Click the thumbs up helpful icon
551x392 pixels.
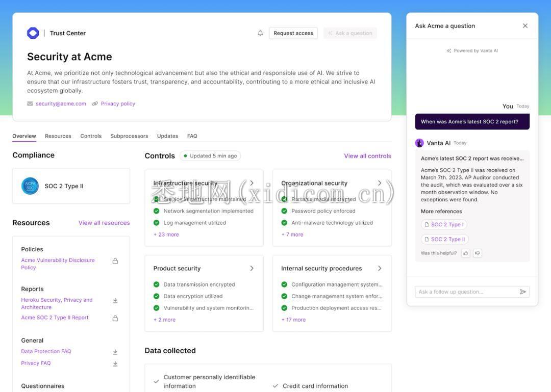[466, 253]
